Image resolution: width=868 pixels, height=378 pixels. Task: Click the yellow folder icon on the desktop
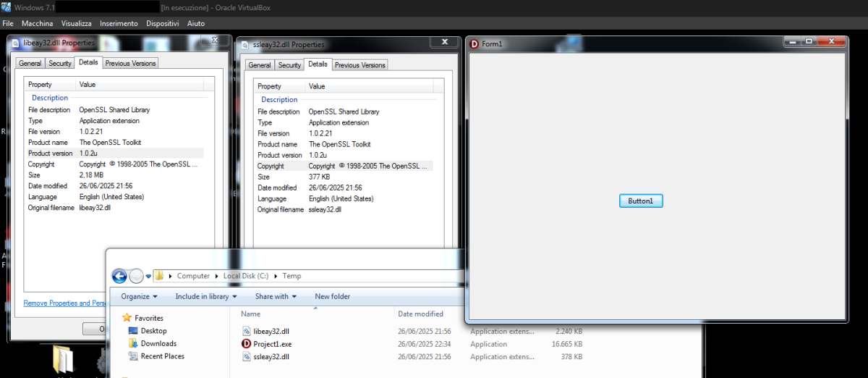tap(64, 360)
